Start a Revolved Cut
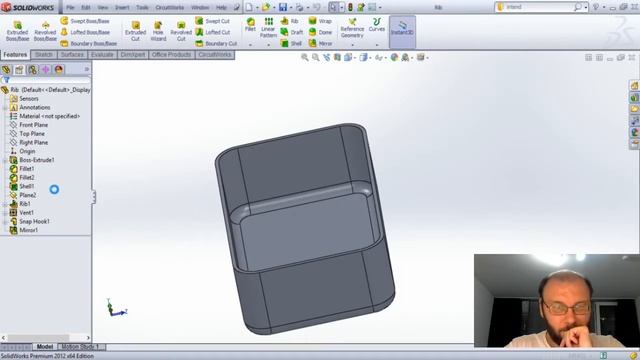 [181, 31]
